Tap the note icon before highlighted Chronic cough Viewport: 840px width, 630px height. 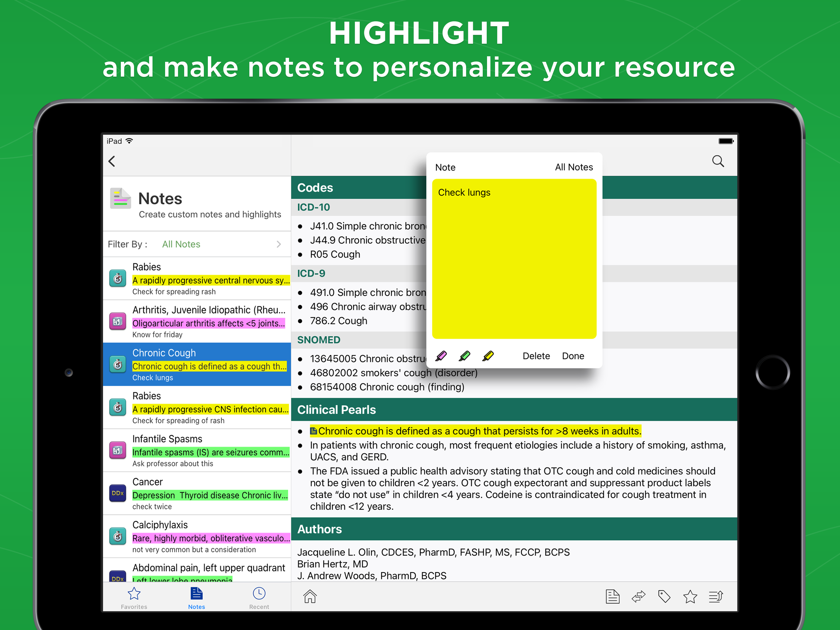[314, 431]
